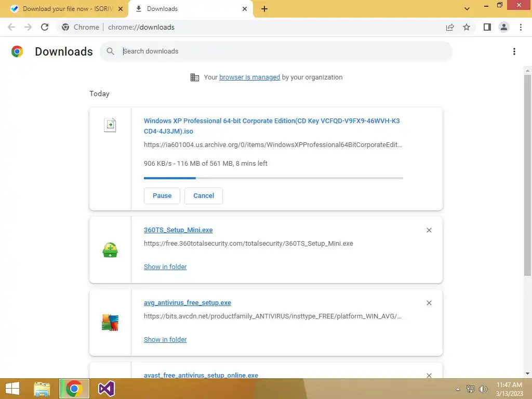Show 360TS_Setup_Mini.exe in folder
Image resolution: width=532 pixels, height=399 pixels.
pyautogui.click(x=165, y=267)
